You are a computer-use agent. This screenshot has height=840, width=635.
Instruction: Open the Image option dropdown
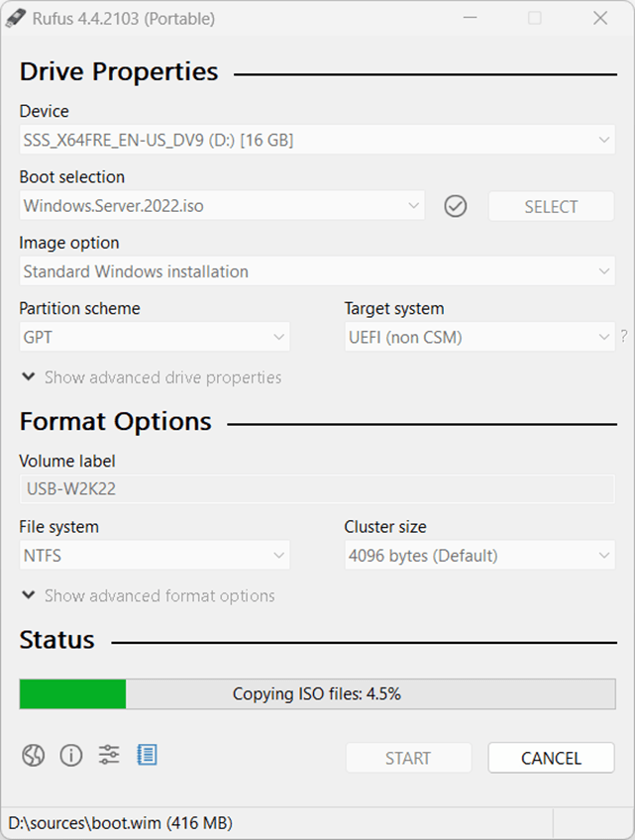tap(317, 271)
